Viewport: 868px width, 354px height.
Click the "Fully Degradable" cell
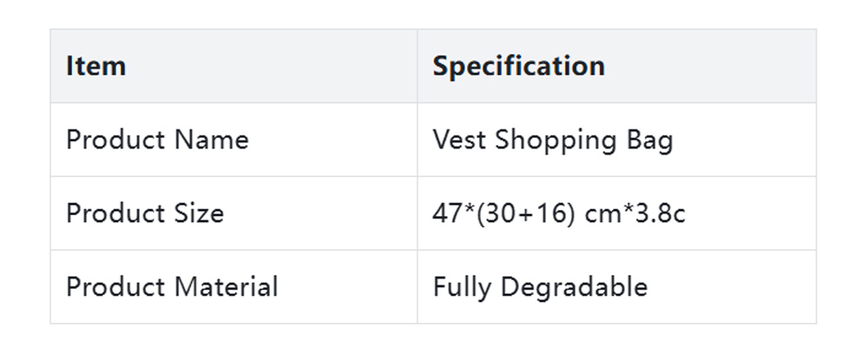tap(540, 287)
